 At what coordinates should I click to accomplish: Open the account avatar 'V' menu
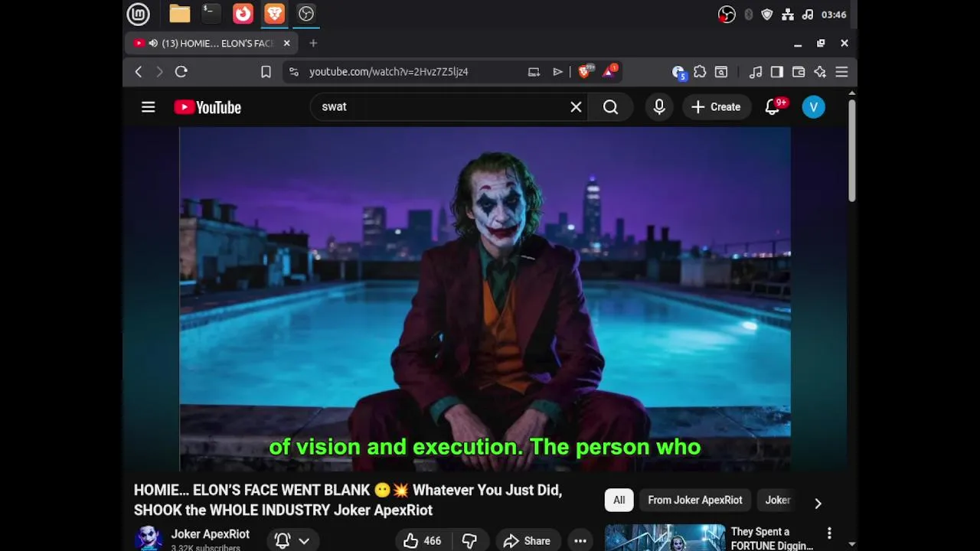click(x=813, y=107)
